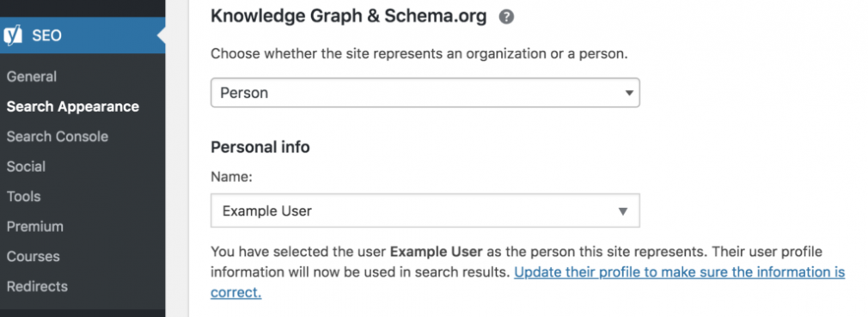Viewport: 868px width, 317px height.
Task: Click the SEO label in the sidebar
Action: 46,35
